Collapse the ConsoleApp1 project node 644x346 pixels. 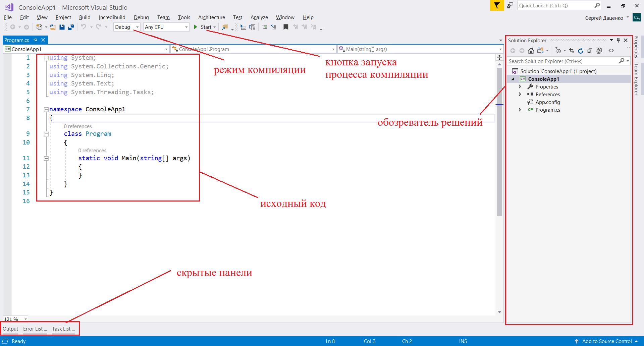513,79
